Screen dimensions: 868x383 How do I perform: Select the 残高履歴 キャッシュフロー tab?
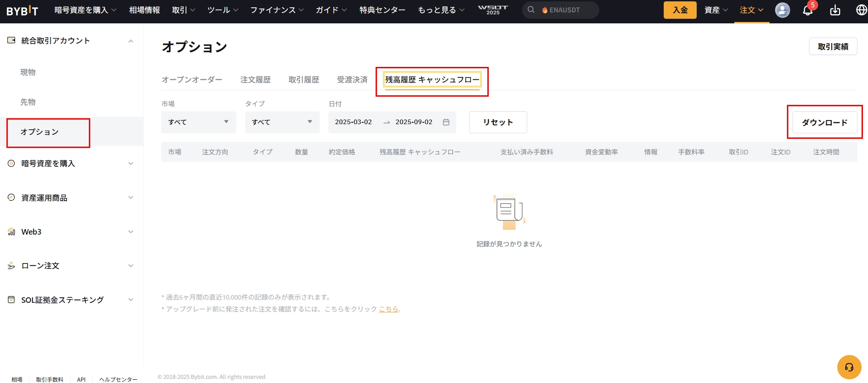432,80
